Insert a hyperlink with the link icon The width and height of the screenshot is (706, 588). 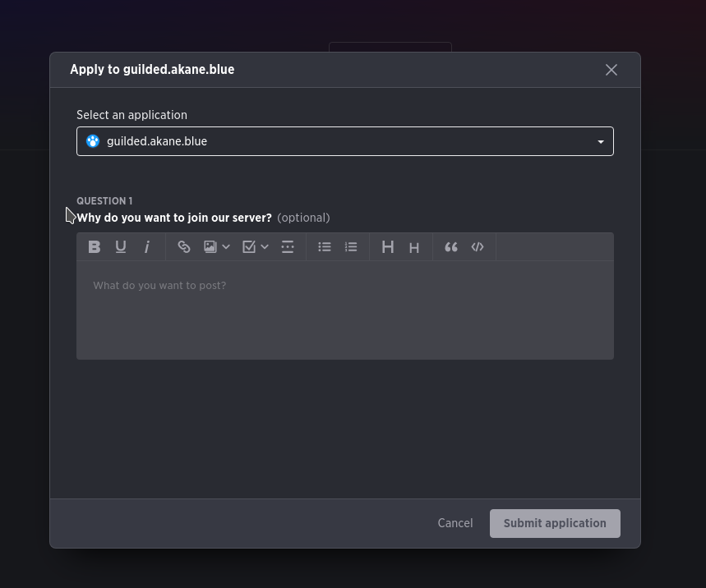pyautogui.click(x=184, y=247)
